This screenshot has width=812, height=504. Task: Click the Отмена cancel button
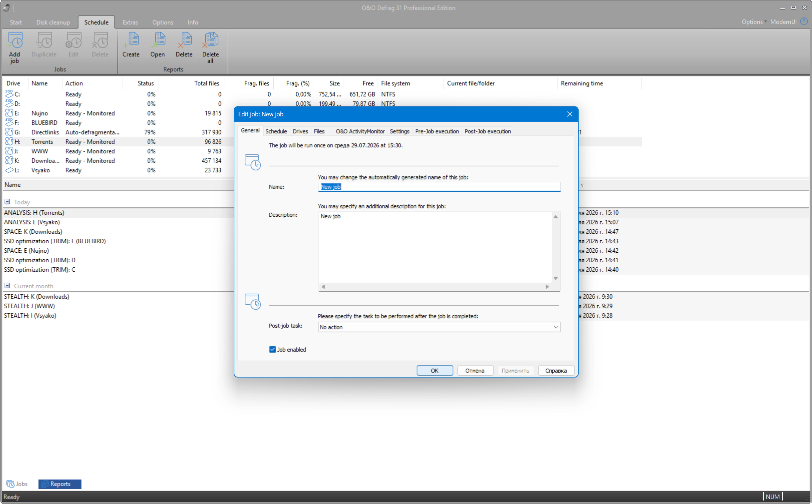click(475, 370)
